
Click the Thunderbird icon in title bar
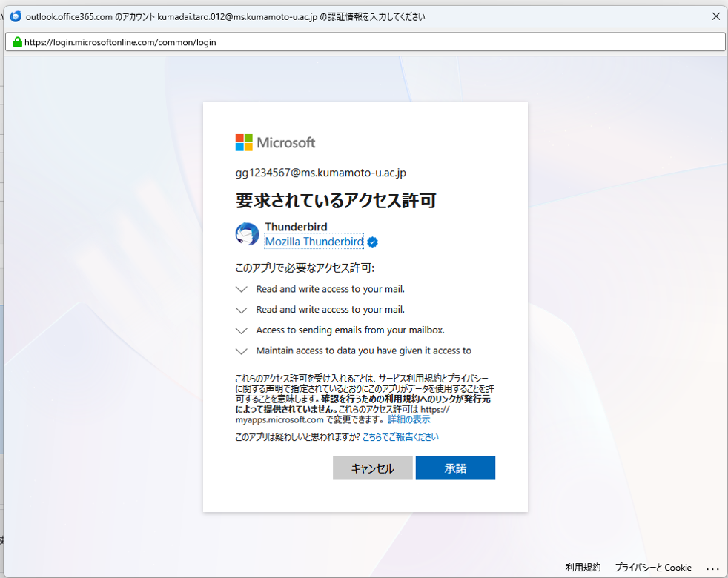16,17
